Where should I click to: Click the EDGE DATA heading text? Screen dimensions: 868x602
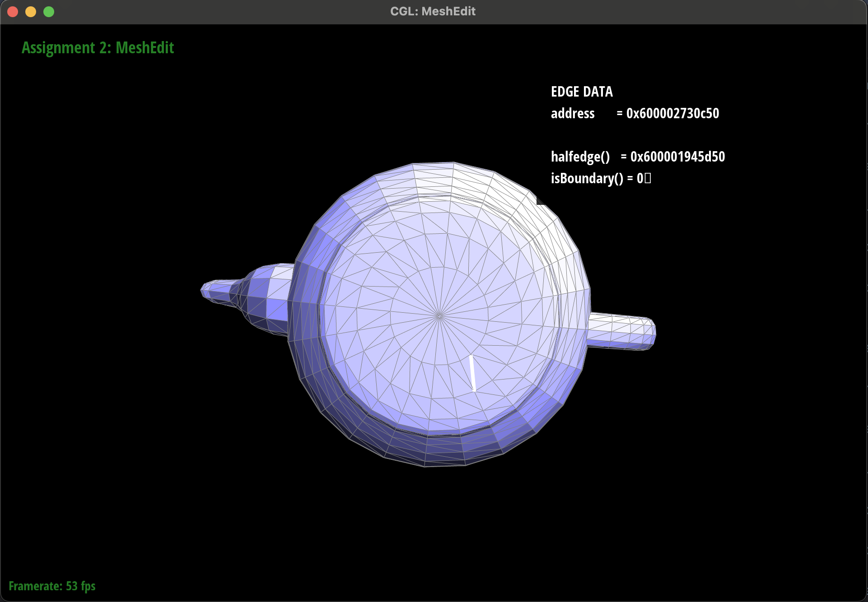pyautogui.click(x=582, y=92)
